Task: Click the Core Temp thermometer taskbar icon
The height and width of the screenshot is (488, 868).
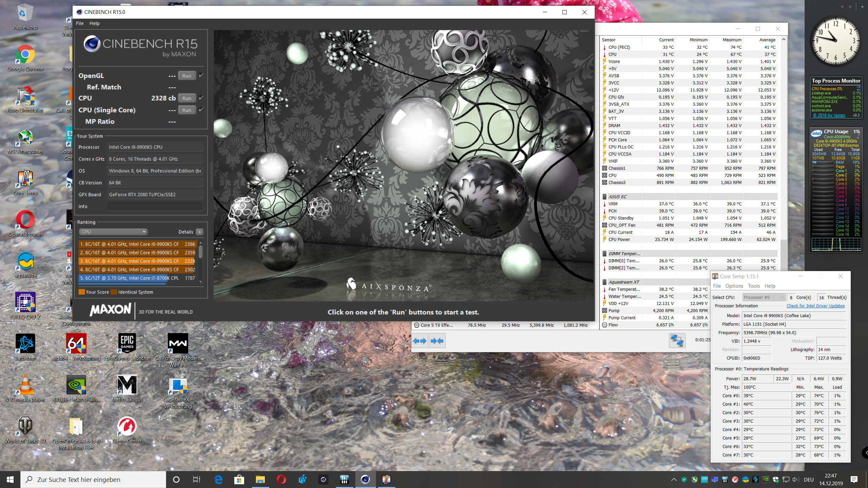Action: 386,479
